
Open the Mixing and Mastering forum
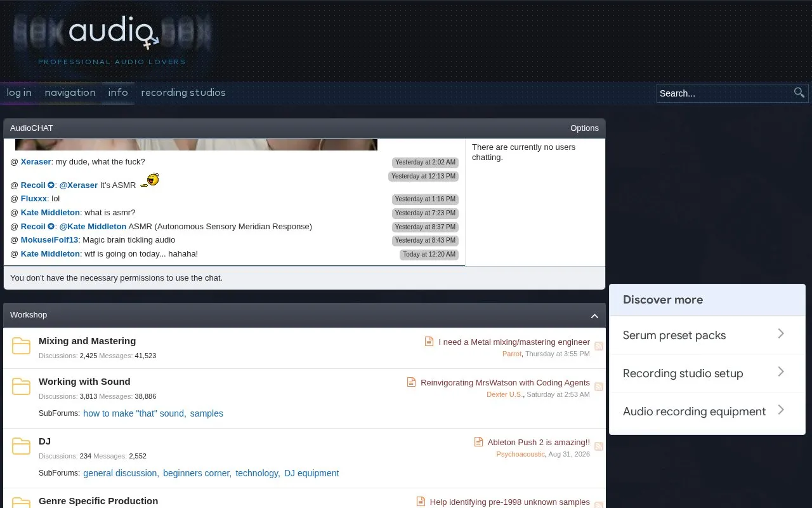(87, 341)
